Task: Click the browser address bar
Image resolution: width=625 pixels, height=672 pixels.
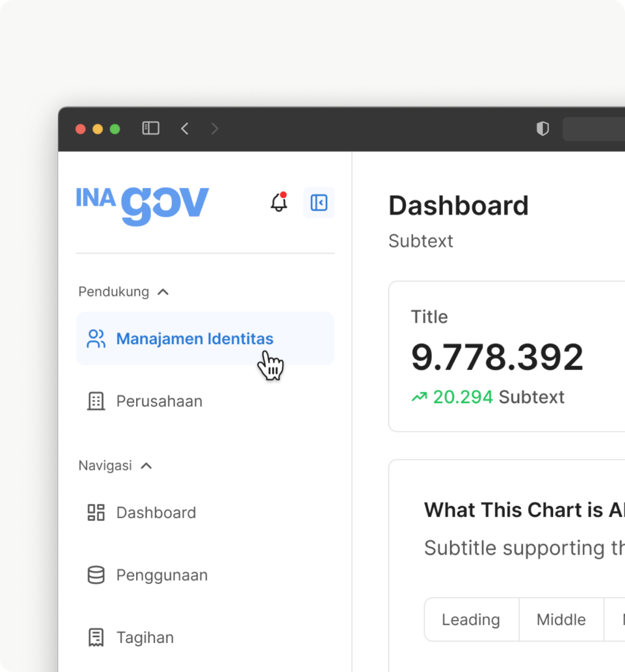Action: (x=594, y=129)
